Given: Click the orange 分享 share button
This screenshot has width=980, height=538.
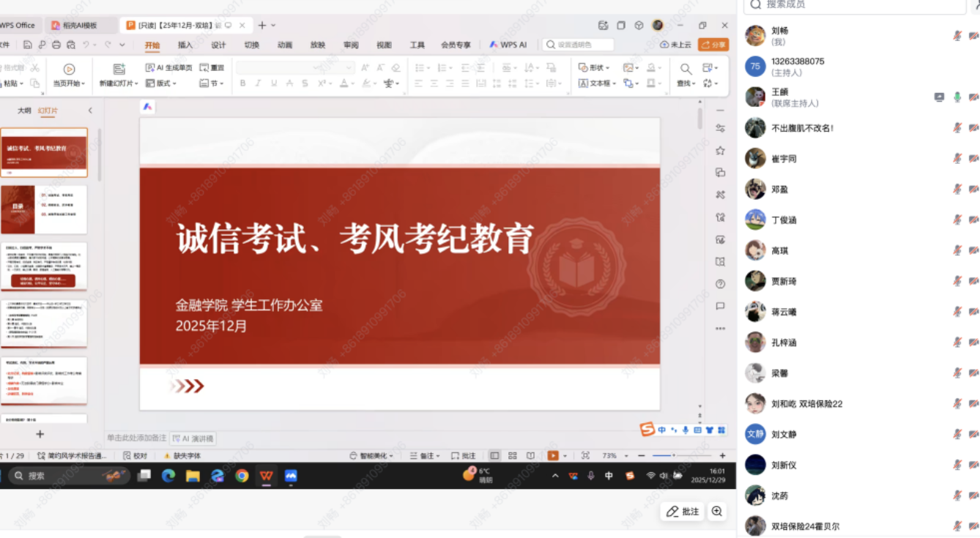Looking at the screenshot, I should (x=713, y=45).
